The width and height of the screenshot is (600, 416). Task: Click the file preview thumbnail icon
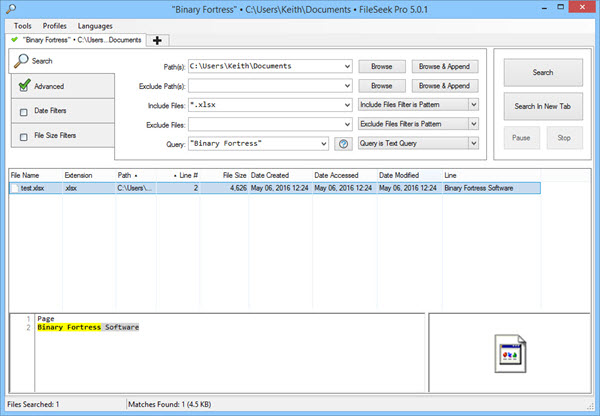510,354
